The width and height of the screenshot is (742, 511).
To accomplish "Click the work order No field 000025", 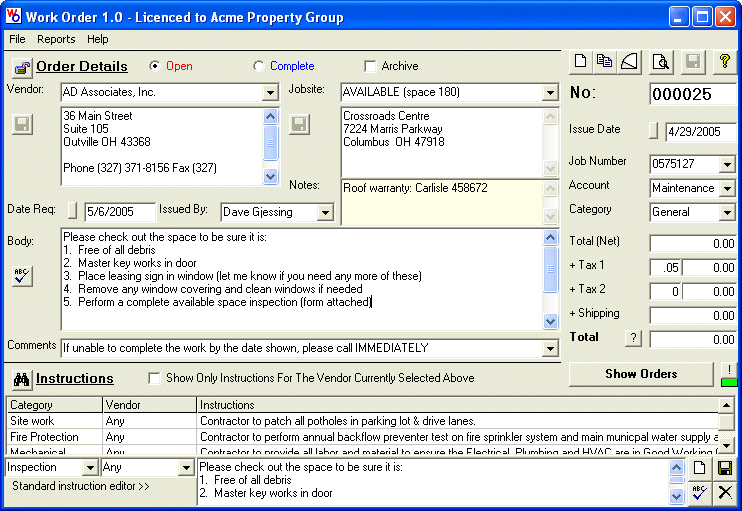I will pyautogui.click(x=693, y=94).
